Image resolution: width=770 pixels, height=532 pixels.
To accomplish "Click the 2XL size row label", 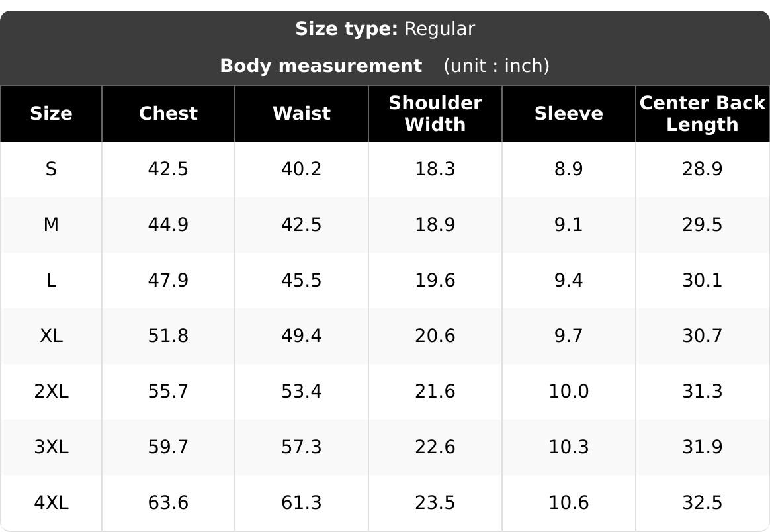I will [51, 392].
